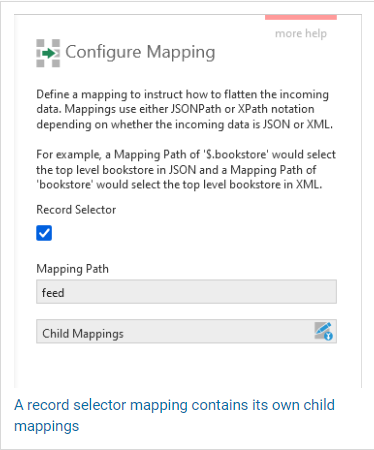
Task: Click the Configure Mapping title
Action: tap(140, 52)
